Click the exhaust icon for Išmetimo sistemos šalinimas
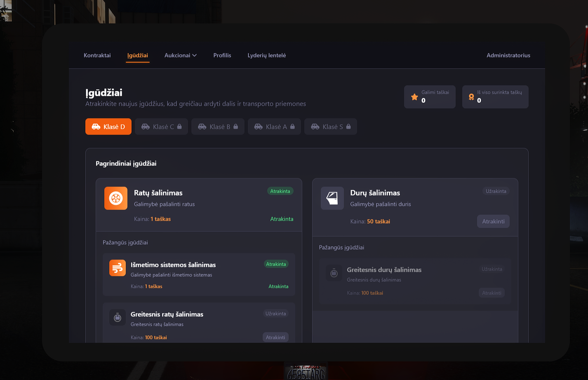This screenshot has width=588, height=380. pos(118,268)
